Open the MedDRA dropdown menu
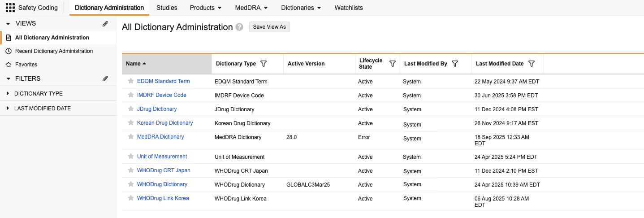Image resolution: width=644 pixels, height=218 pixels. 251,8
